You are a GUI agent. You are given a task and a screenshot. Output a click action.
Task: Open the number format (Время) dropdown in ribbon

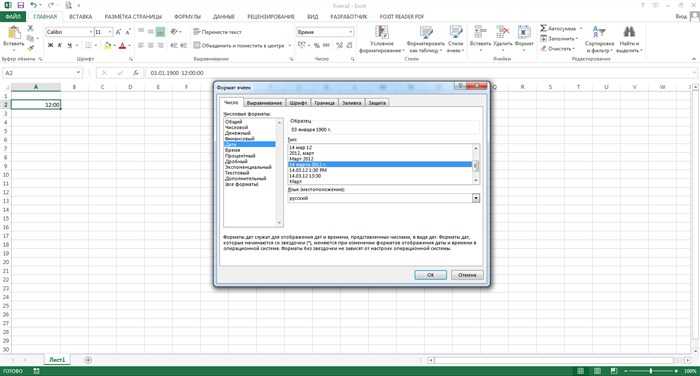click(x=350, y=32)
